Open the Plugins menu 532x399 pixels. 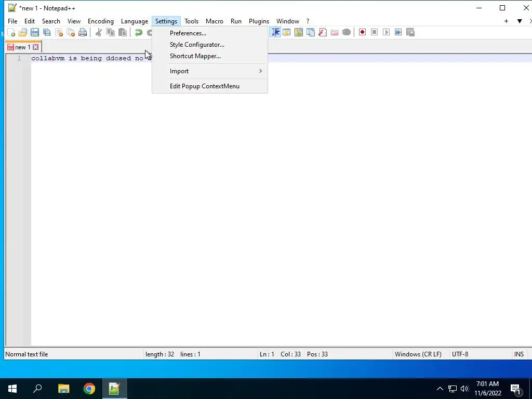[x=259, y=21]
